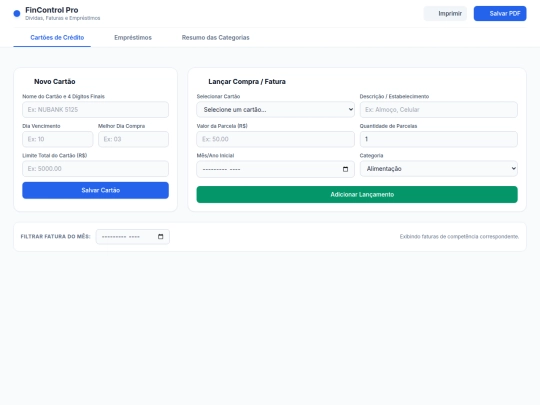Click the Filtrar Fatura do Mês date field
Image resolution: width=540 pixels, height=405 pixels.
(133, 237)
